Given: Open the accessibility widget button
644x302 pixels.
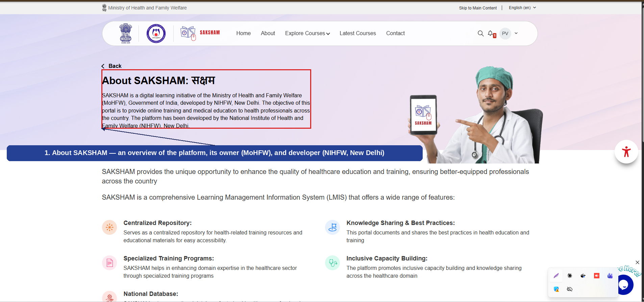Looking at the screenshot, I should [626, 152].
